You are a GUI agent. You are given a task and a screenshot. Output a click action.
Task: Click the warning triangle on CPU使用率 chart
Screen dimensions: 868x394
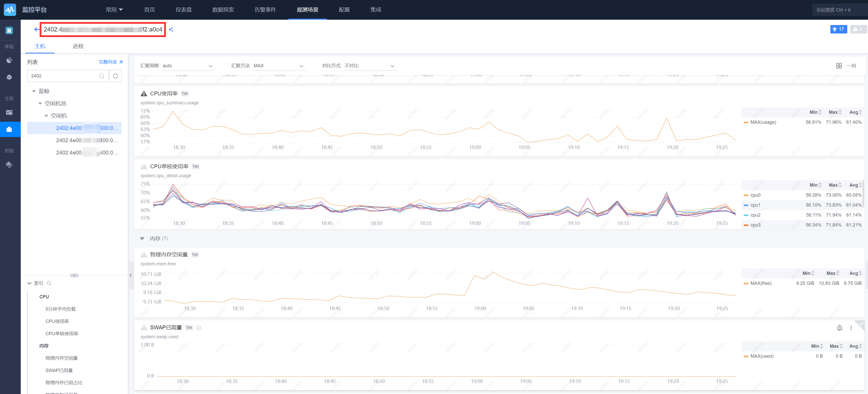(x=144, y=94)
